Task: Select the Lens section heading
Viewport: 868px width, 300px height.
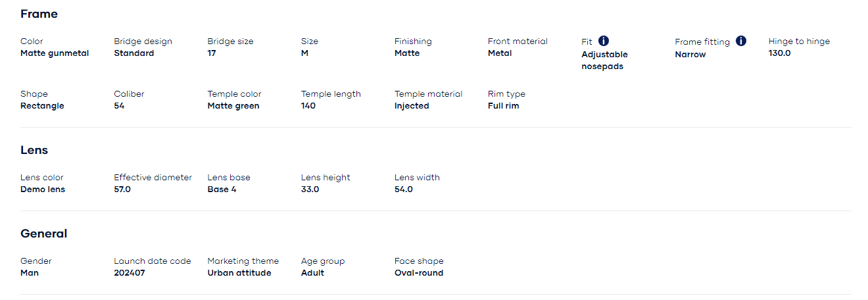Action: (x=34, y=150)
